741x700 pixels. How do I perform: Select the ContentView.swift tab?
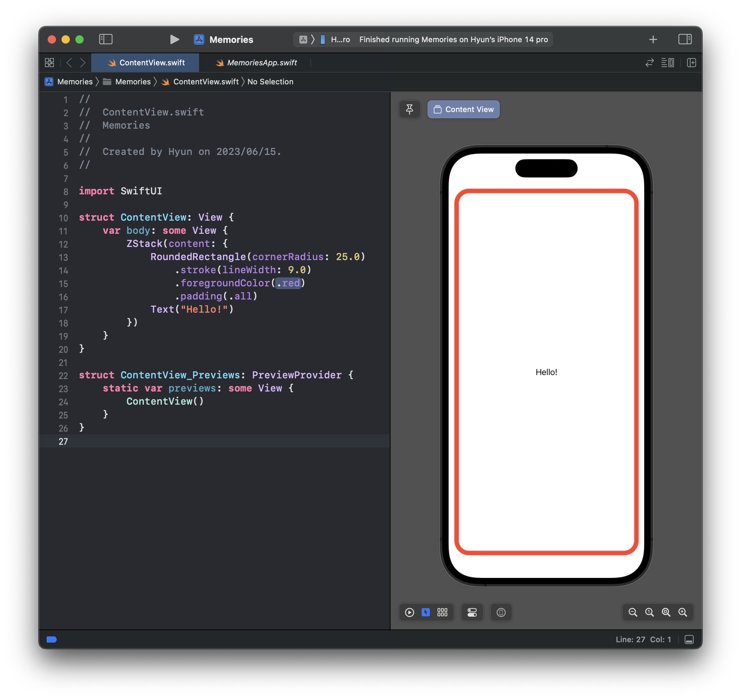point(152,63)
